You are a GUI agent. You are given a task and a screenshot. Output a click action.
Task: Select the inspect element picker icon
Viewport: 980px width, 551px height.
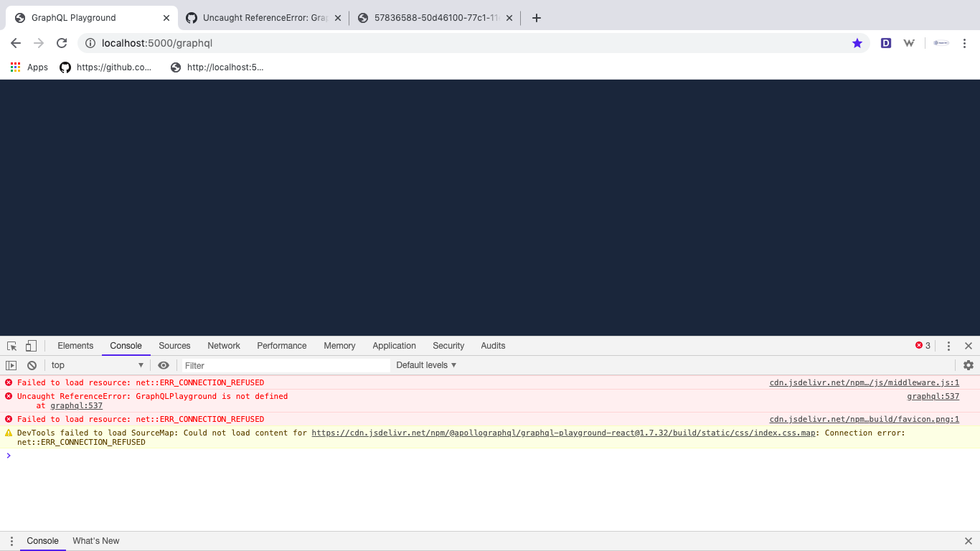11,346
